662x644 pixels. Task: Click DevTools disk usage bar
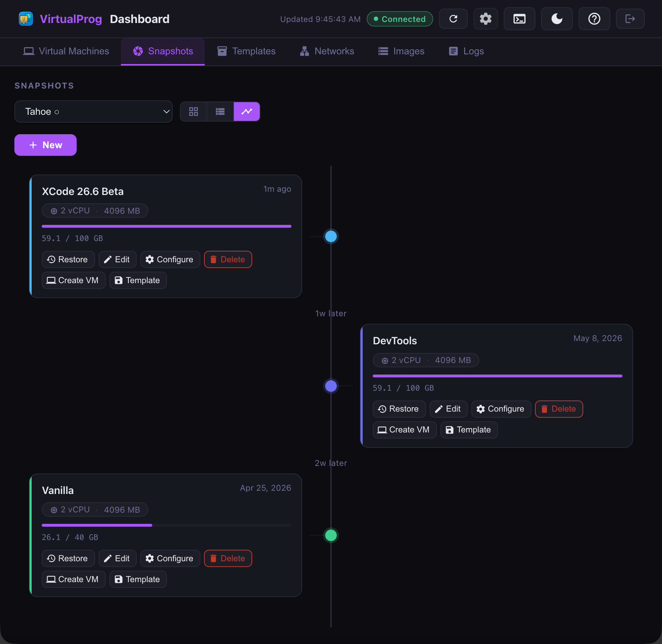click(498, 376)
